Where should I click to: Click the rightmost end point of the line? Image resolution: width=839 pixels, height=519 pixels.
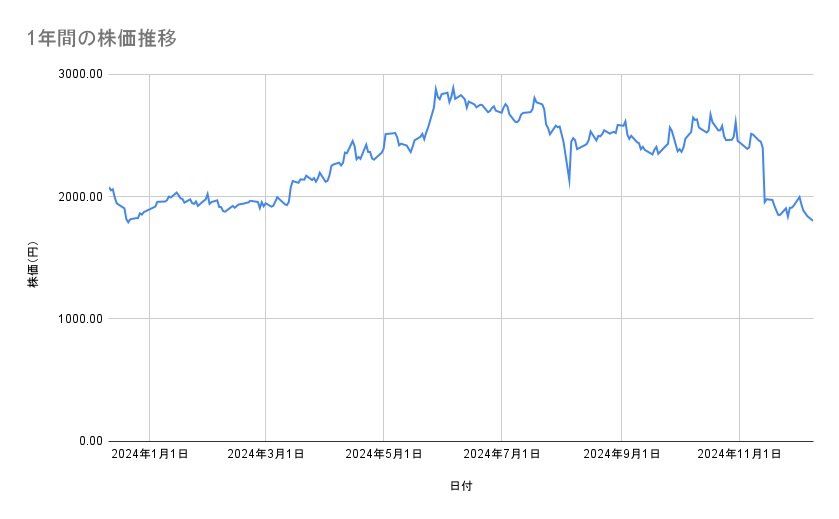(x=812, y=220)
